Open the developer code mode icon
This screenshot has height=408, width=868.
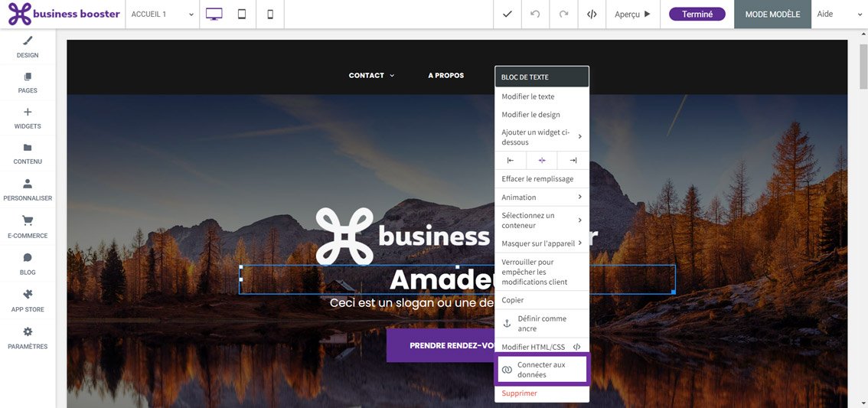click(x=592, y=15)
